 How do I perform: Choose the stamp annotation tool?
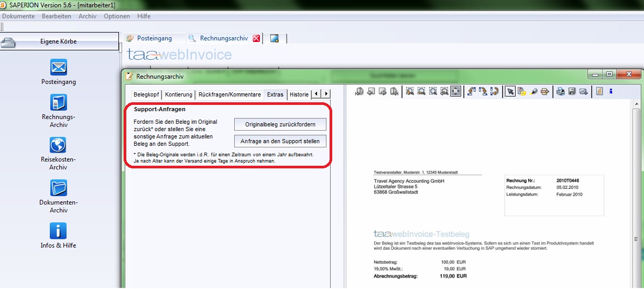click(544, 91)
